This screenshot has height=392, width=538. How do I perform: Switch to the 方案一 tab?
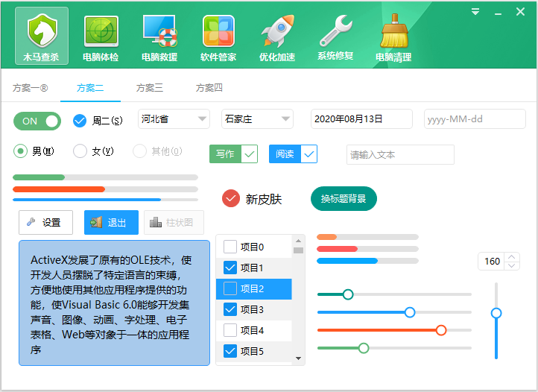[x=31, y=88]
